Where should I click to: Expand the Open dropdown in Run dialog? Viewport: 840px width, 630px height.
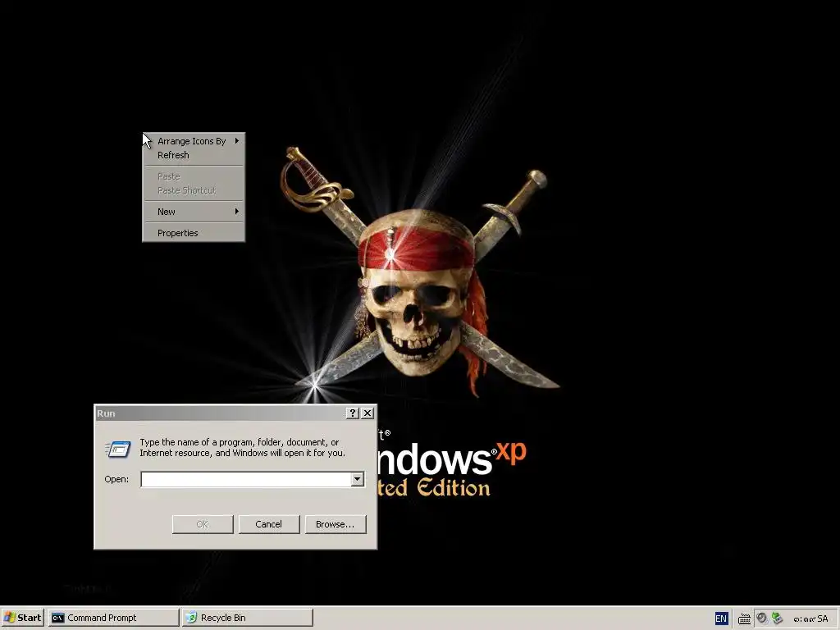[358, 479]
